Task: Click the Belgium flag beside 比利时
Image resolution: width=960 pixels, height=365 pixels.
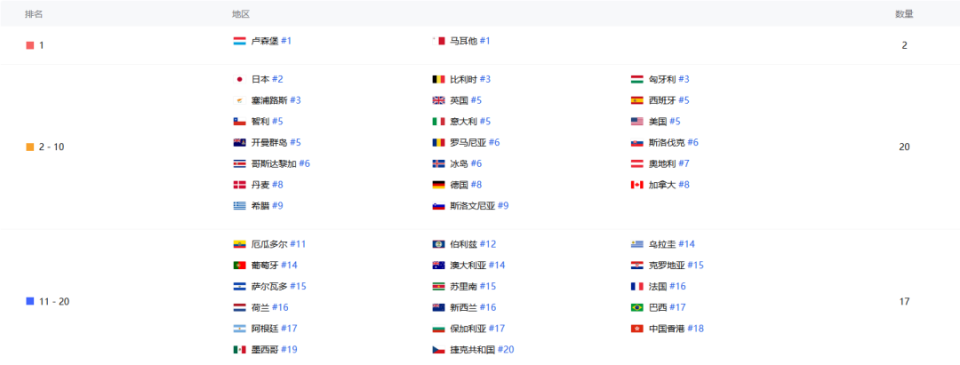Action: 438,80
